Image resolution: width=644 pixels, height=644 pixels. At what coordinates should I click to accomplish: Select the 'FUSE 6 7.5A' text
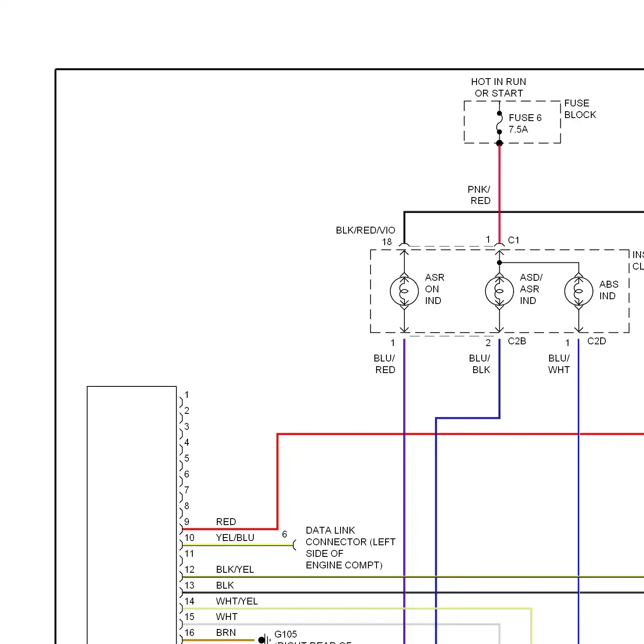(x=525, y=123)
